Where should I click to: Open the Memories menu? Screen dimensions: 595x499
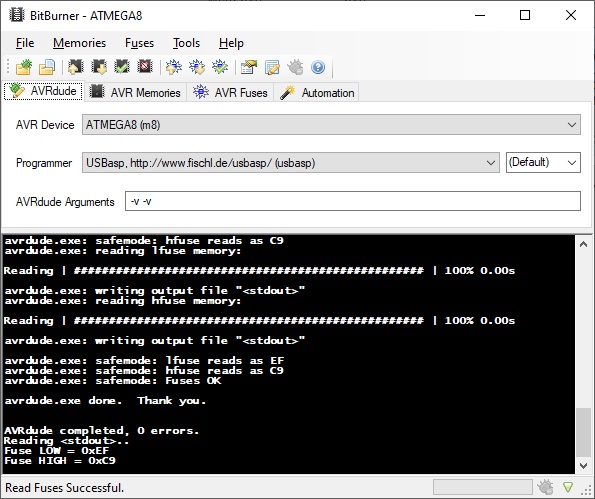(x=79, y=43)
